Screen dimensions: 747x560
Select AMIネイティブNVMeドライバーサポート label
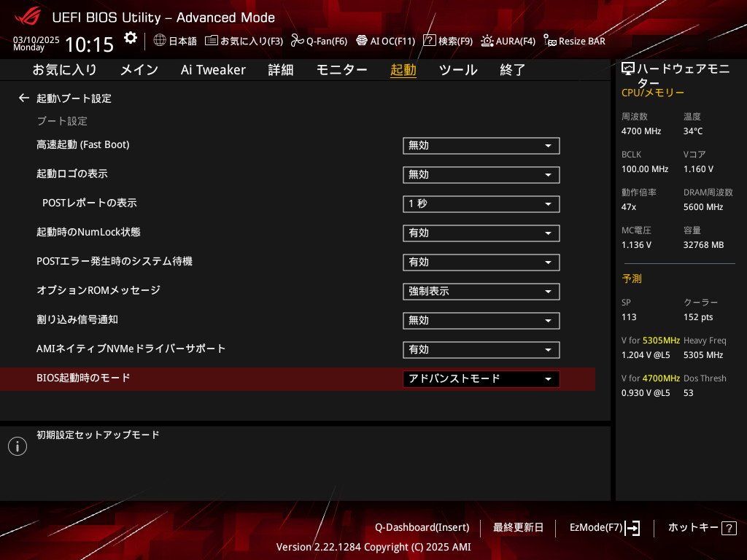(x=131, y=349)
